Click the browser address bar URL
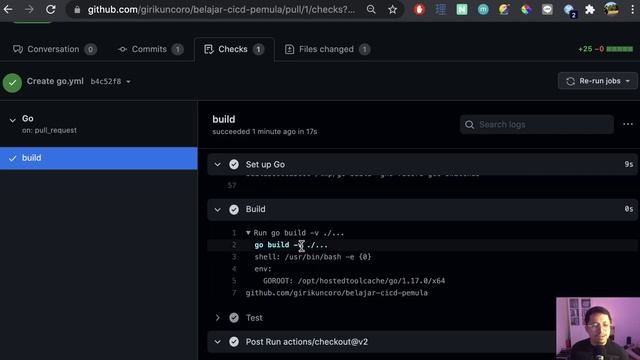 coord(221,9)
